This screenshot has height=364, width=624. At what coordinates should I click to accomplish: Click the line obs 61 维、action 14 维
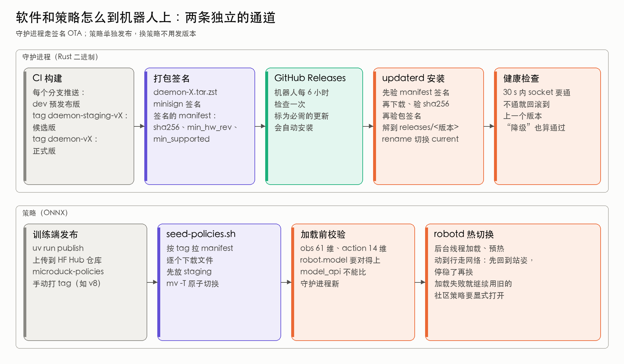tap(343, 248)
